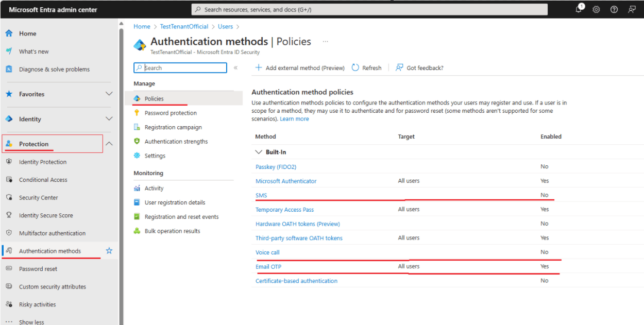Click the Registration campaign icon
This screenshot has width=644, height=325.
coord(137,127)
